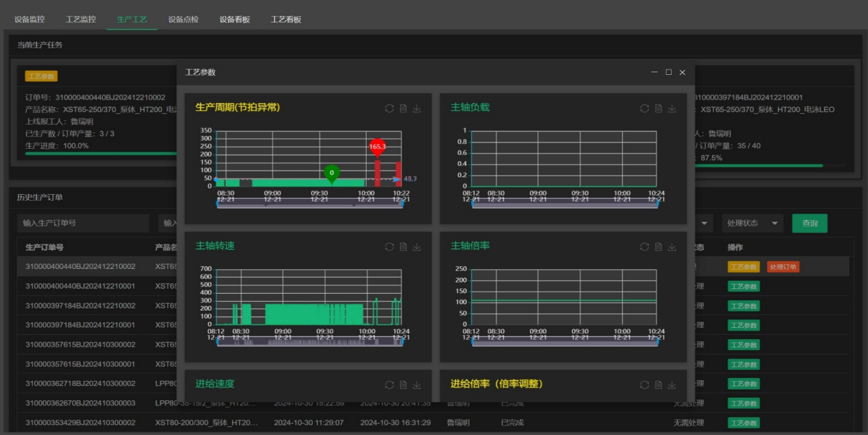Open data view for 主轴转速 chart

coord(404,247)
